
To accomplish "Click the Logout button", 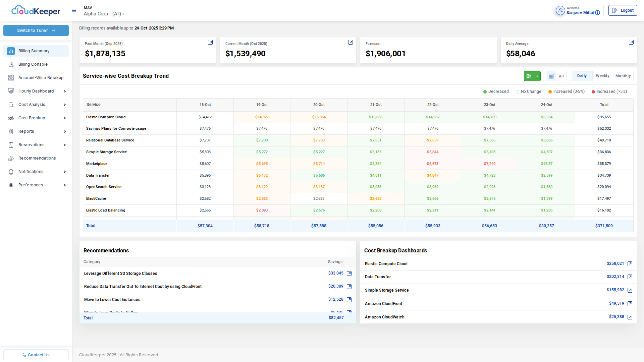I will pyautogui.click(x=623, y=10).
